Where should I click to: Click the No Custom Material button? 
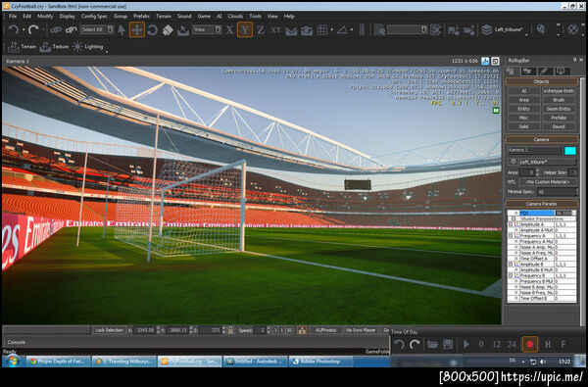[x=548, y=182]
